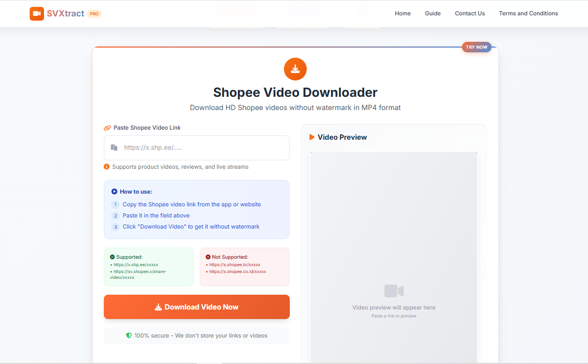Click the 'Download HD Shopee videos' subtitle

295,108
